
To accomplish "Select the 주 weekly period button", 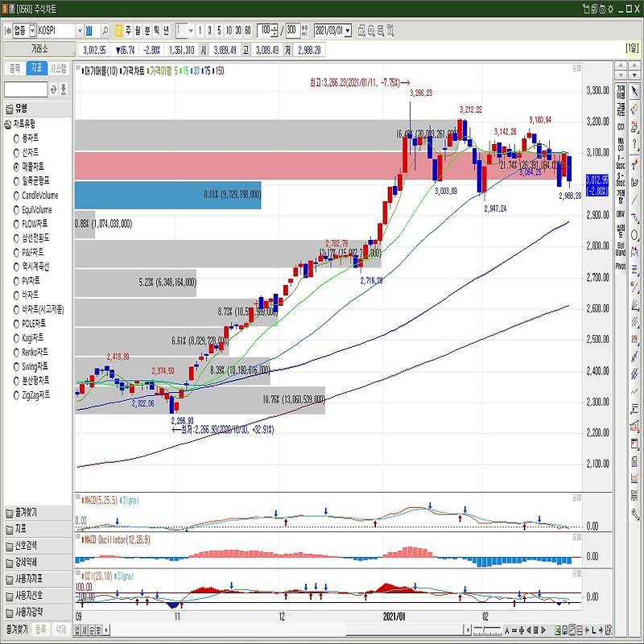I will coord(128,30).
